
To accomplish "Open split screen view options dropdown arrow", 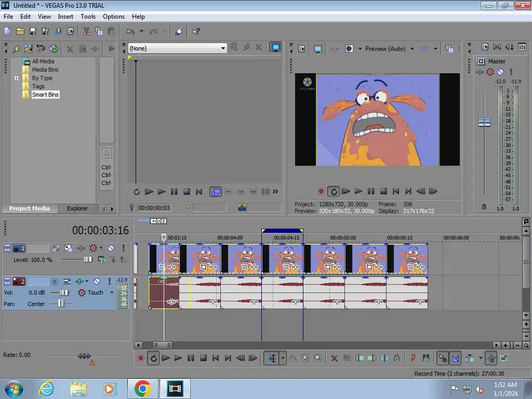I will tap(360, 49).
